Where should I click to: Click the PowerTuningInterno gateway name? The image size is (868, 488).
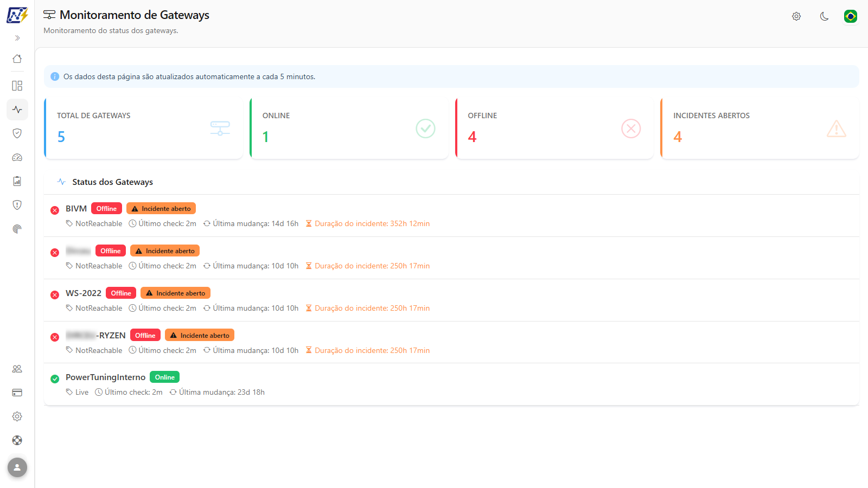pos(106,377)
